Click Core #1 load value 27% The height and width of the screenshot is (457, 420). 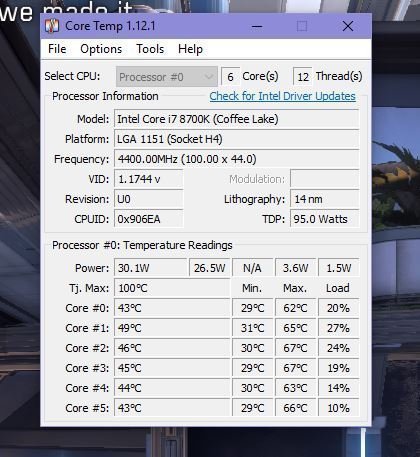click(x=339, y=328)
